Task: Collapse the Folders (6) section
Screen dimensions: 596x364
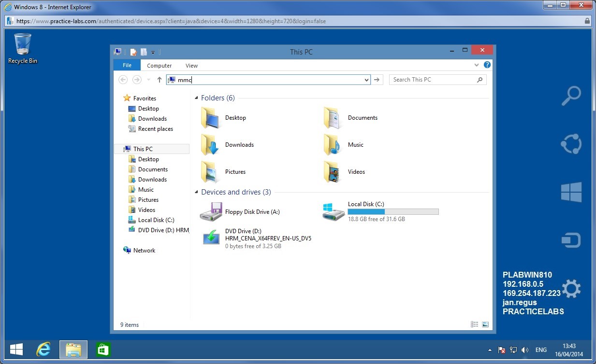Action: tap(196, 98)
